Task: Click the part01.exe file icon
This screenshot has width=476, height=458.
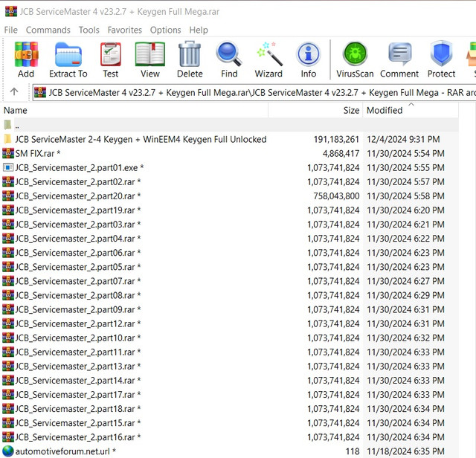Action: point(8,167)
